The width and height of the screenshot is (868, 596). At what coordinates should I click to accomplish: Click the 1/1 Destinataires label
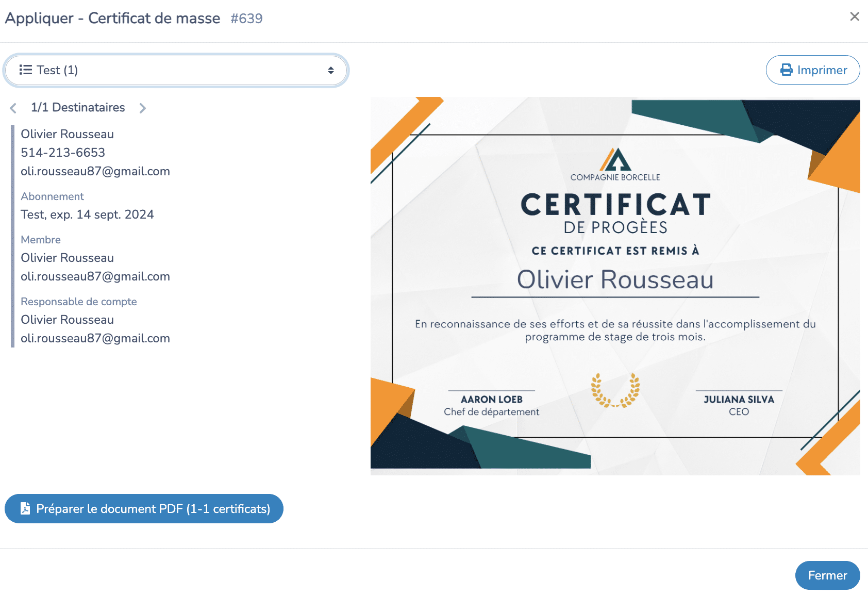click(78, 107)
